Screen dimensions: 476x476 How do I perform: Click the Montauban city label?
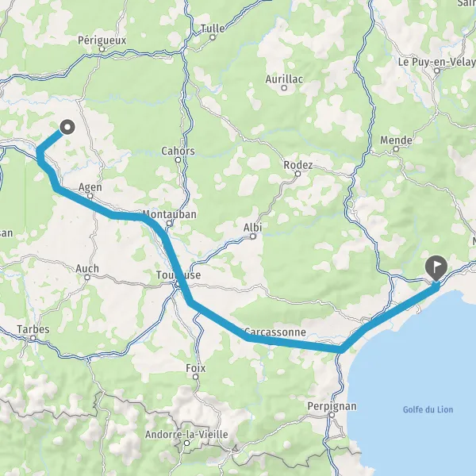pyautogui.click(x=169, y=214)
